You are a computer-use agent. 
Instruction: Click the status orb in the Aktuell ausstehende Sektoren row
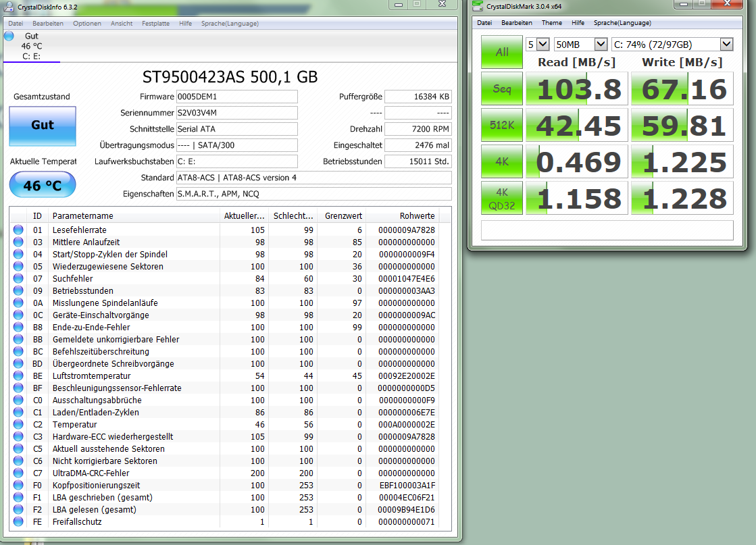[x=18, y=448]
